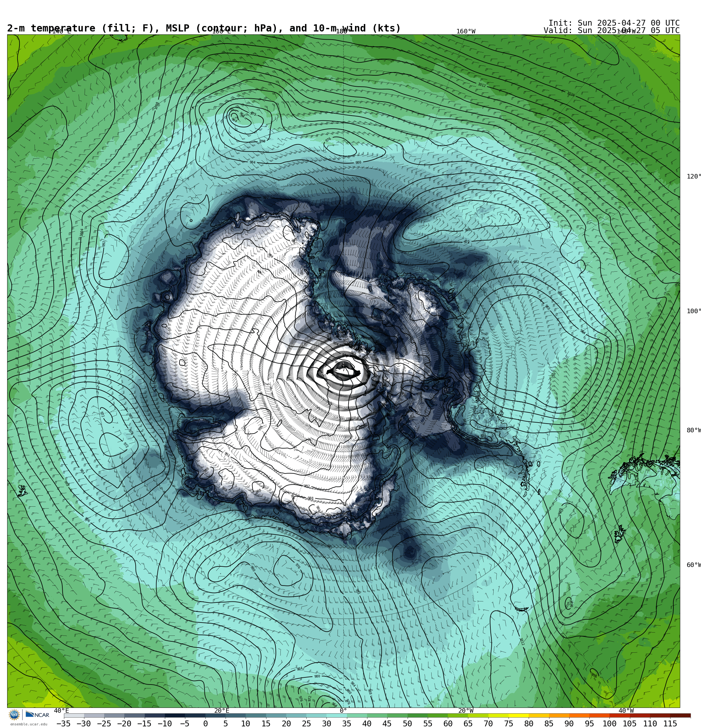
Task: Click the 80 colorbar tick label
Action: coord(529,723)
